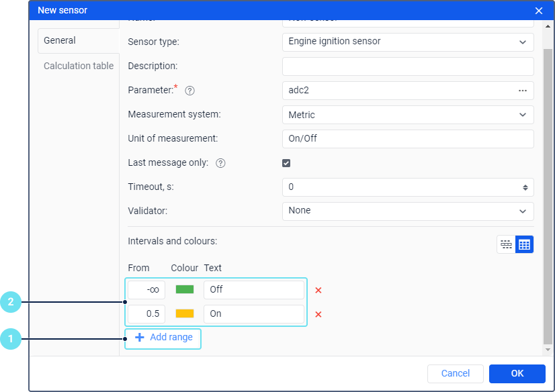Open parameter selection ellipsis button
Image resolution: width=555 pixels, height=392 pixels.
click(x=523, y=91)
